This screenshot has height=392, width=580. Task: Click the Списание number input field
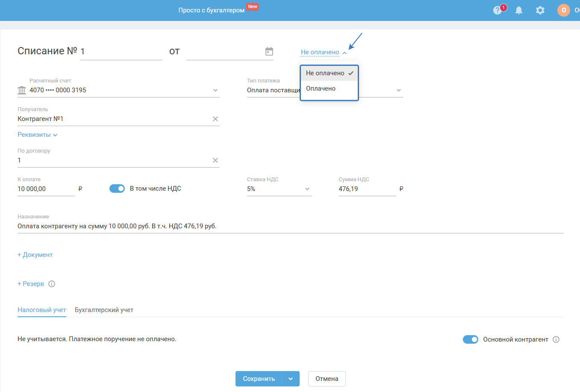point(121,52)
